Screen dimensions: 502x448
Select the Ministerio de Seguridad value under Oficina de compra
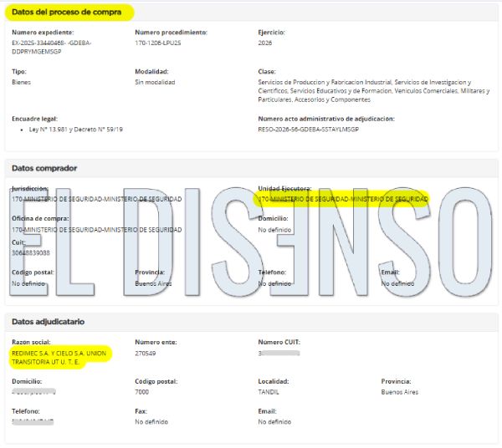click(x=97, y=230)
